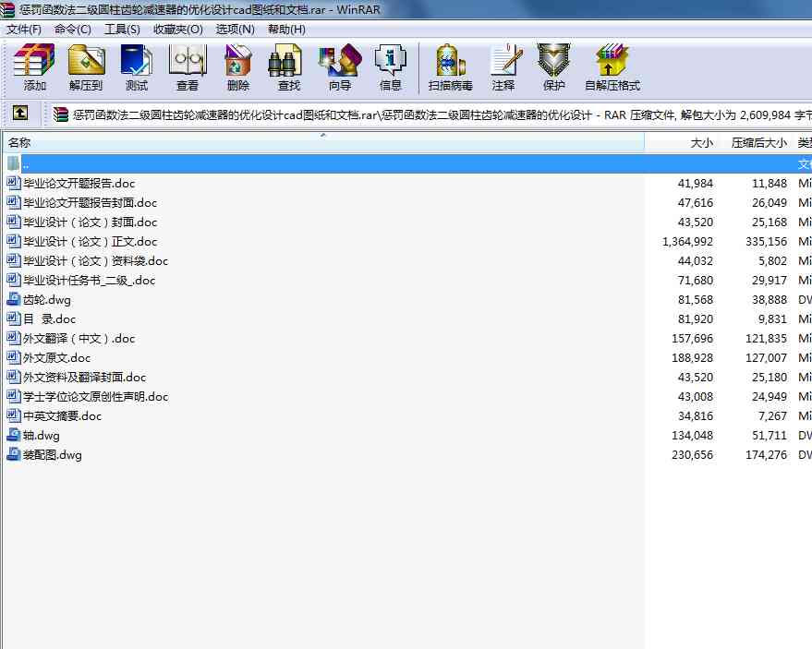Click the 解压到 (Extract To) toolbar icon

coord(86,66)
